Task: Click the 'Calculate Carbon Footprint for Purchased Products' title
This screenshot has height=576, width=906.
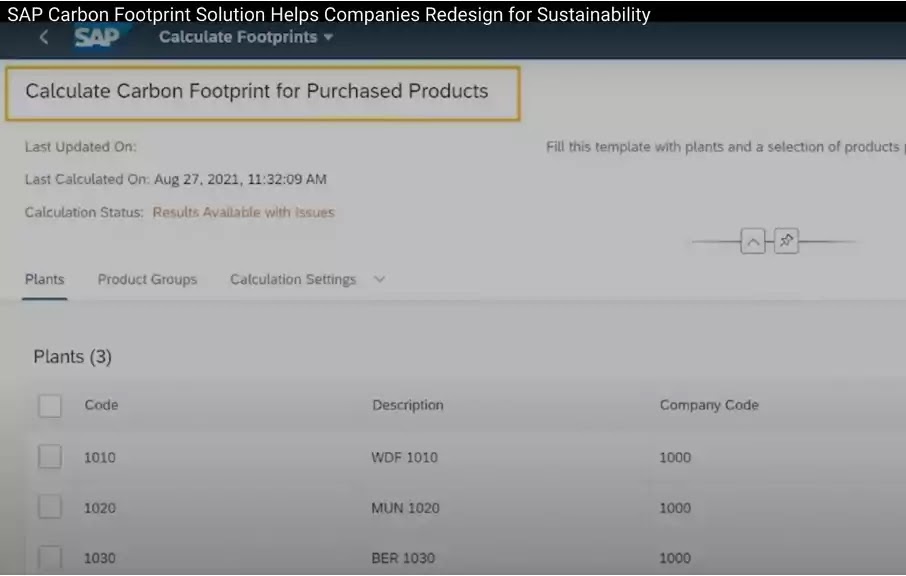Action: point(257,91)
